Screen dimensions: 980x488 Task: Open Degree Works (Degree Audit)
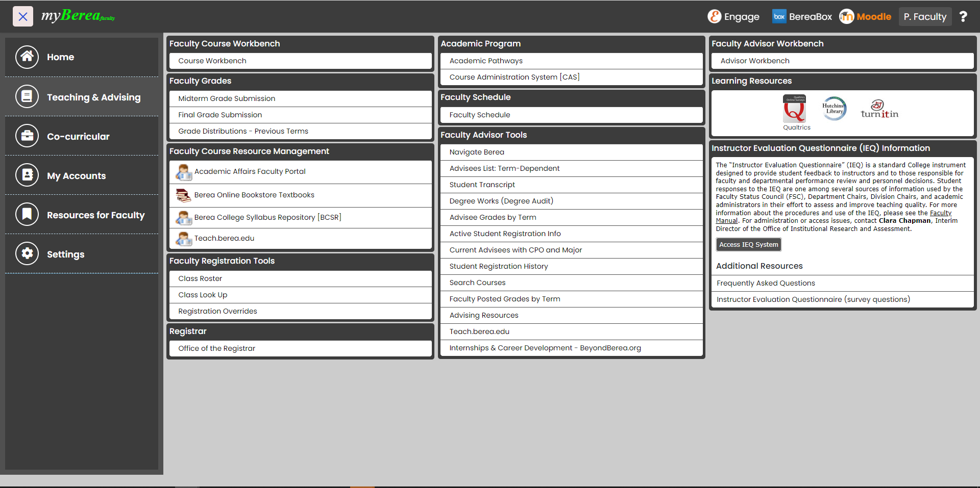click(x=501, y=201)
